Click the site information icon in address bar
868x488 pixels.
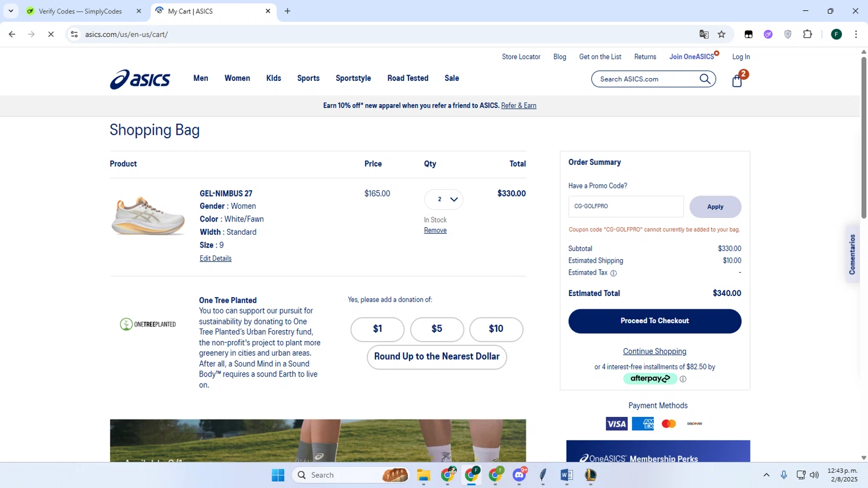coord(74,34)
